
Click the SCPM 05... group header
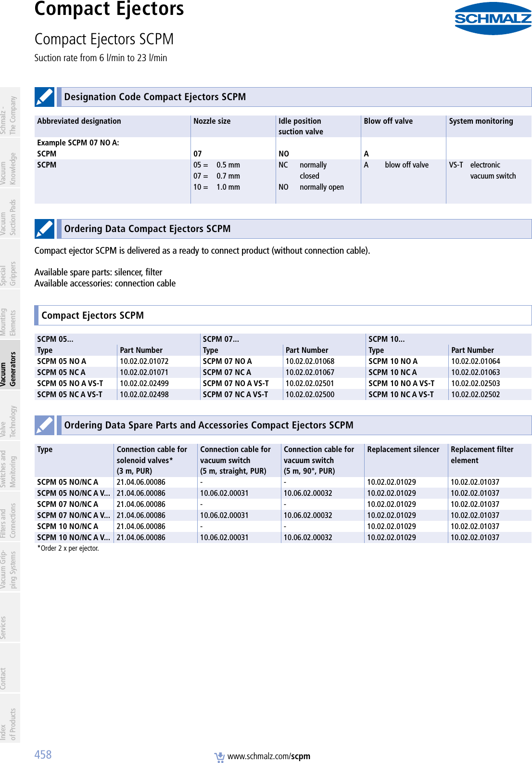coord(55,339)
